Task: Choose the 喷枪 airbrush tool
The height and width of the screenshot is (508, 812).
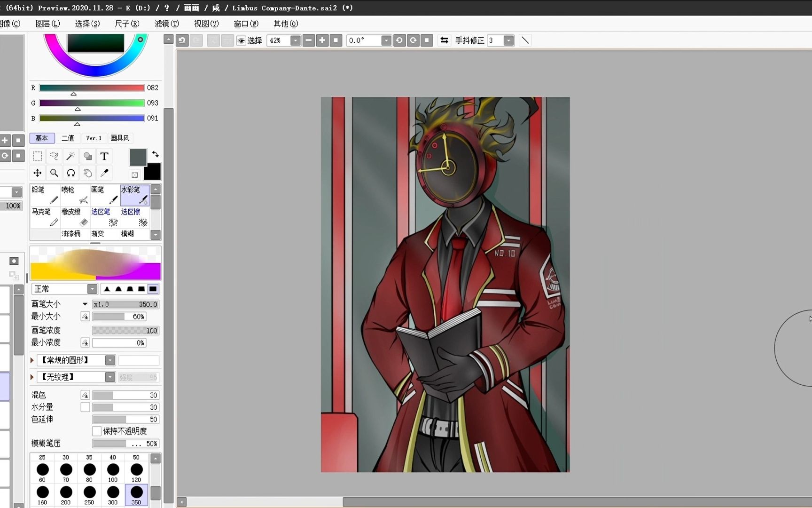Action: [x=75, y=195]
